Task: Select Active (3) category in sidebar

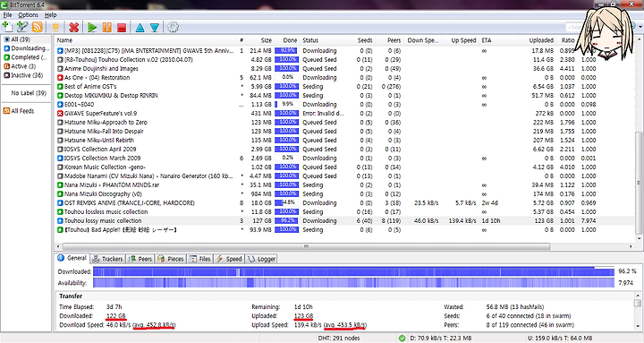Action: coord(20,66)
